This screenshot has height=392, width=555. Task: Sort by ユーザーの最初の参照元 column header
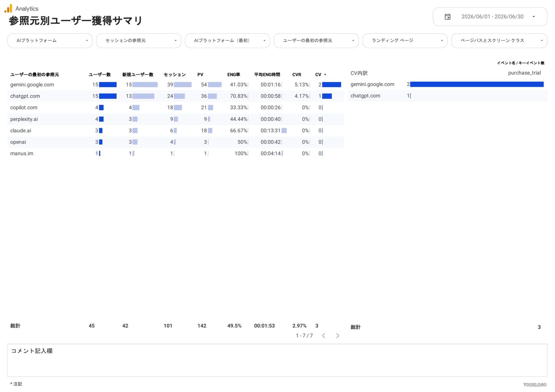click(x=34, y=75)
